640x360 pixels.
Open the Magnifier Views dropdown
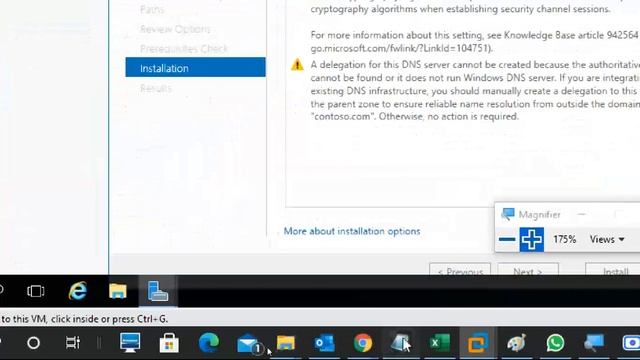[607, 240]
